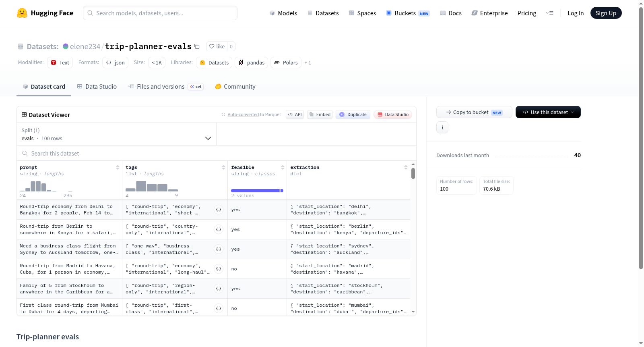The height and width of the screenshot is (347, 644).
Task: Click the like count 0
Action: click(231, 46)
